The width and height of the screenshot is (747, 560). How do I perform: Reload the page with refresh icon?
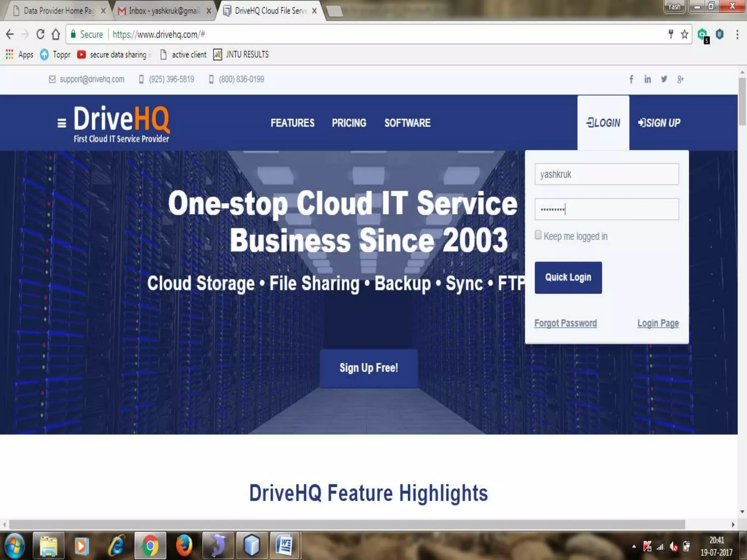(40, 34)
